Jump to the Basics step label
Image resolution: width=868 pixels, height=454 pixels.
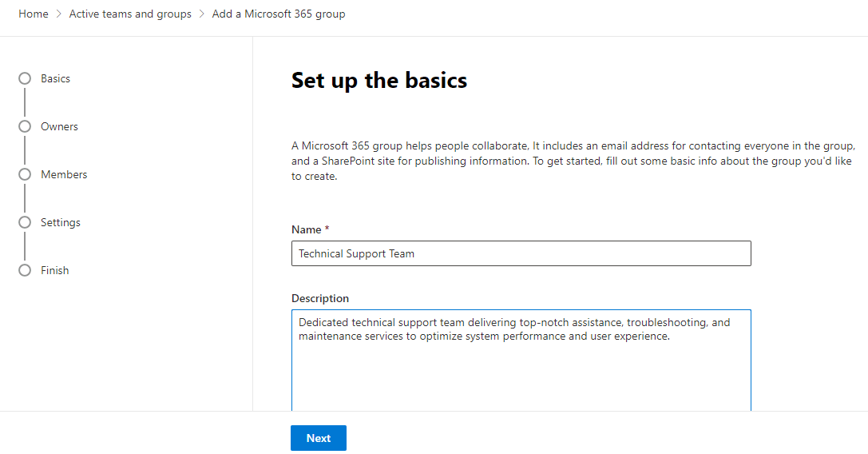(x=56, y=78)
